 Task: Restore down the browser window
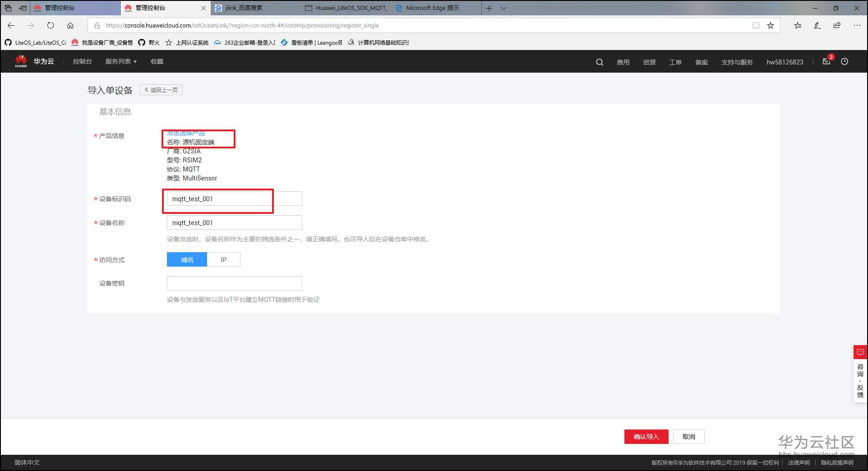[x=836, y=8]
